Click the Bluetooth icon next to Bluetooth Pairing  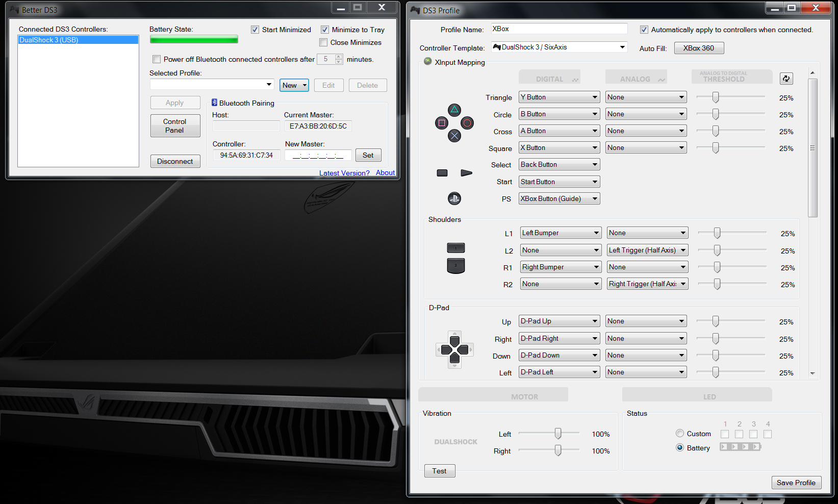(214, 103)
